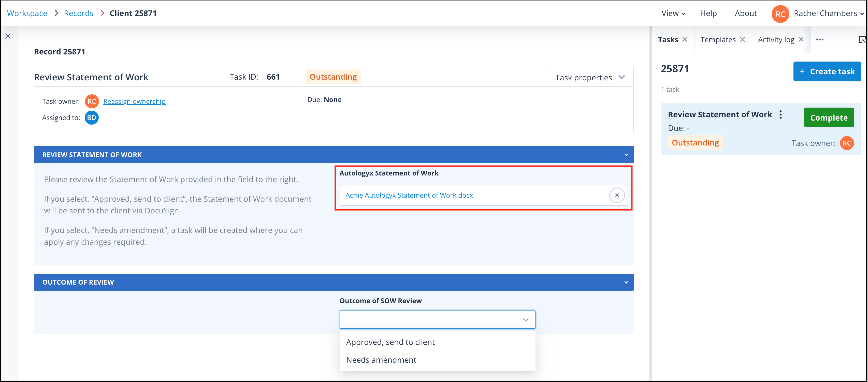
Task: Click the Task ID value 661
Action: click(x=273, y=77)
